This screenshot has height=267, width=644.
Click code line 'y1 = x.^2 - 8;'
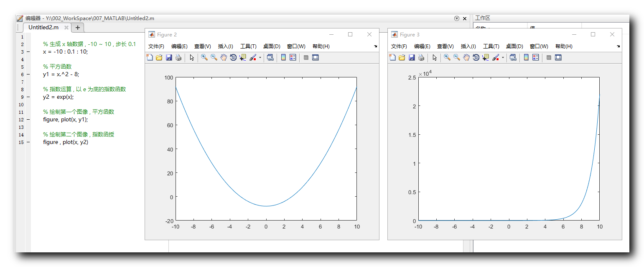pyautogui.click(x=61, y=74)
